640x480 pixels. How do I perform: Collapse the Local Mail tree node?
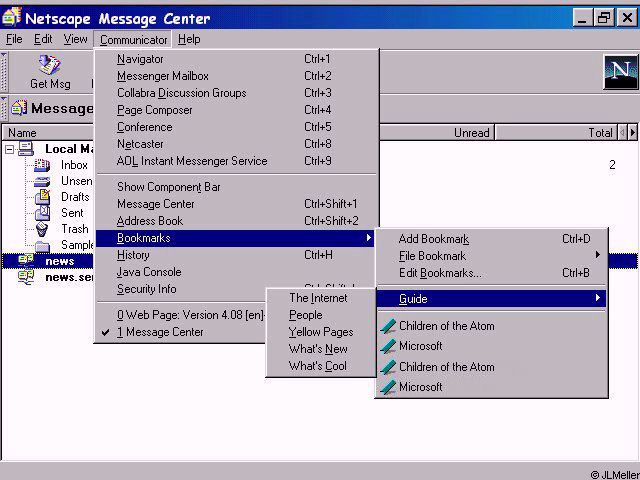coord(9,149)
